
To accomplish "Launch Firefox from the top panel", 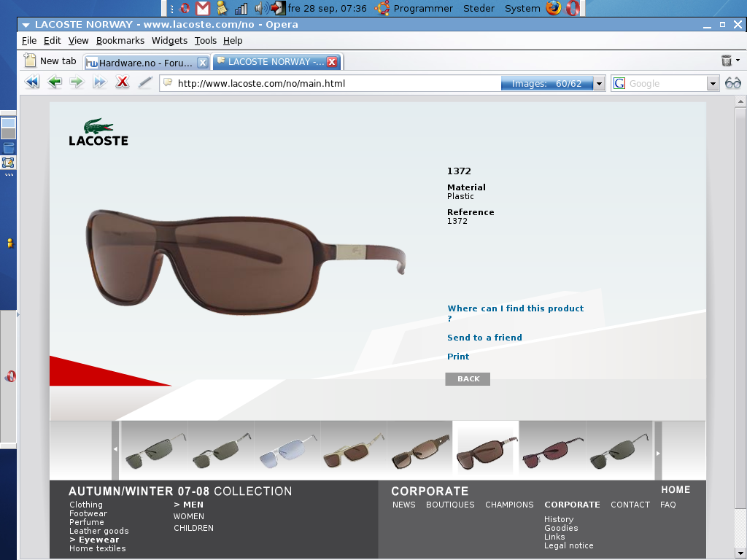I will [553, 8].
